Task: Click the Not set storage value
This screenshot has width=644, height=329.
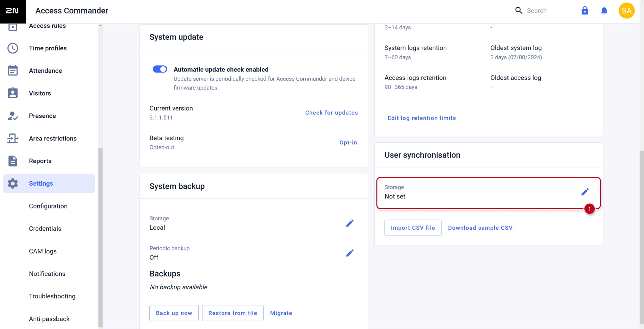Action: click(x=395, y=197)
